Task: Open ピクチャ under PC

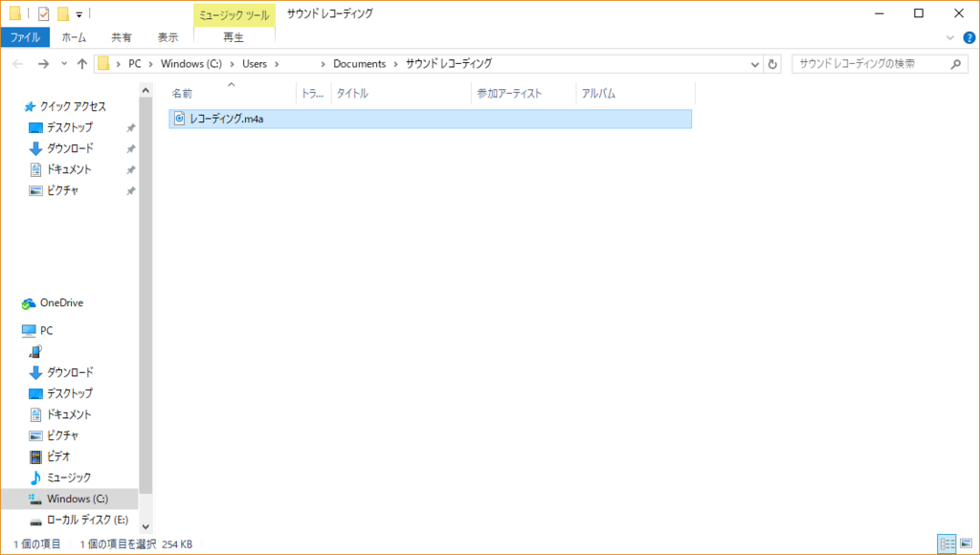Action: 62,435
